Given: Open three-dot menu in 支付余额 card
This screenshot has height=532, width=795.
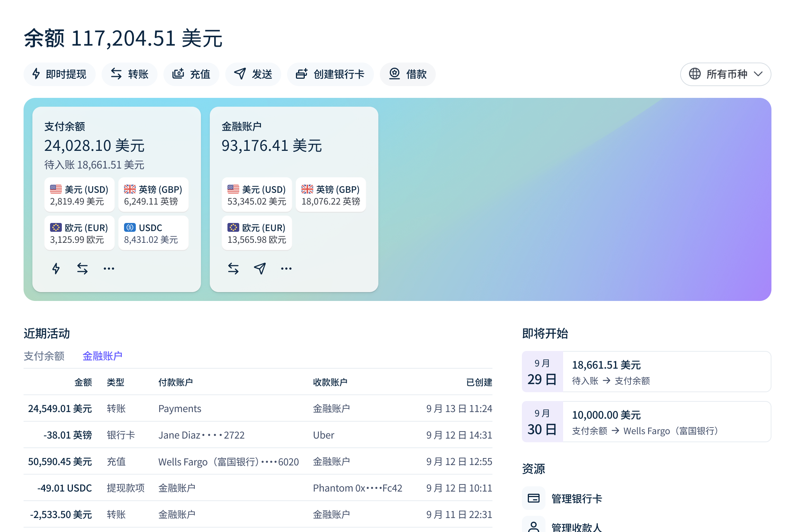Looking at the screenshot, I should pos(109,269).
